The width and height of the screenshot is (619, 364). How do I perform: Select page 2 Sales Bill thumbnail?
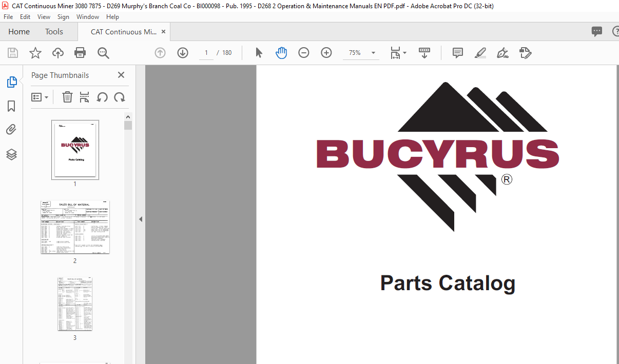point(75,227)
